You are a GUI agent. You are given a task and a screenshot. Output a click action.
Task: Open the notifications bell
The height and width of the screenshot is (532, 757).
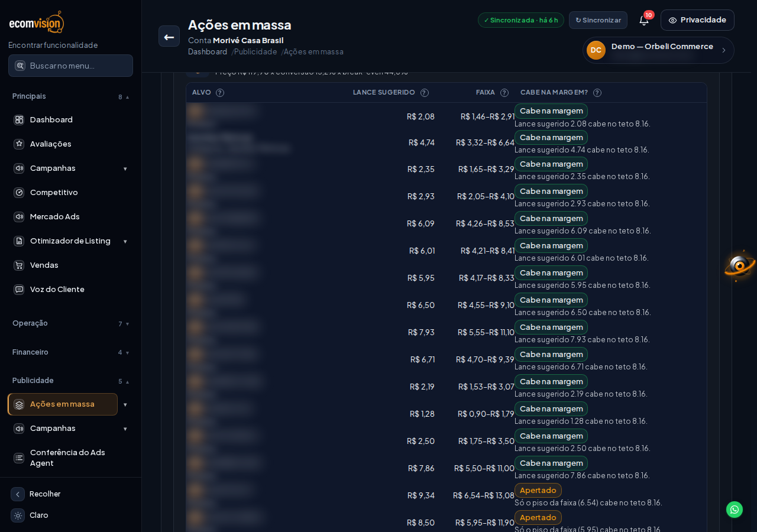(644, 20)
